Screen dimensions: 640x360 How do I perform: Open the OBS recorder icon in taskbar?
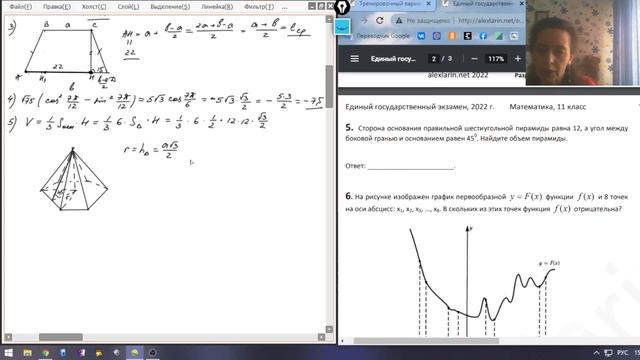click(x=153, y=353)
